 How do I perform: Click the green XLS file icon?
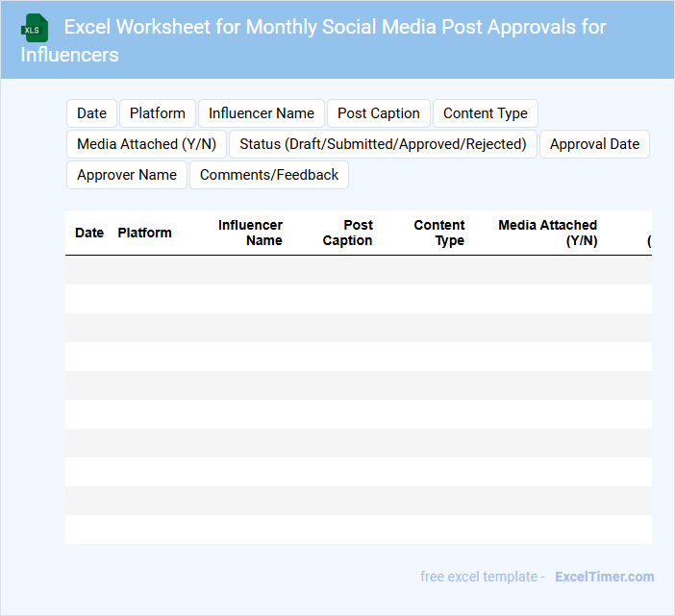[x=35, y=28]
